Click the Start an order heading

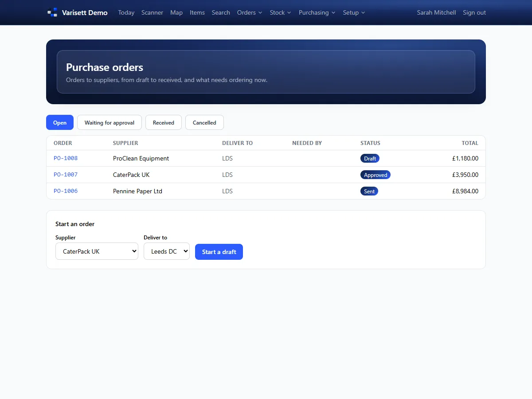(x=75, y=224)
